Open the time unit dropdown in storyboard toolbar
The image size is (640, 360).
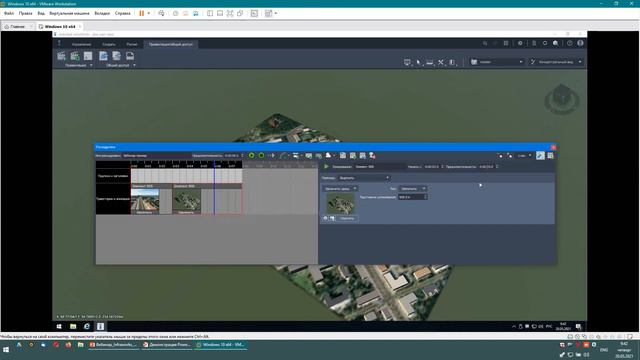tap(524, 156)
